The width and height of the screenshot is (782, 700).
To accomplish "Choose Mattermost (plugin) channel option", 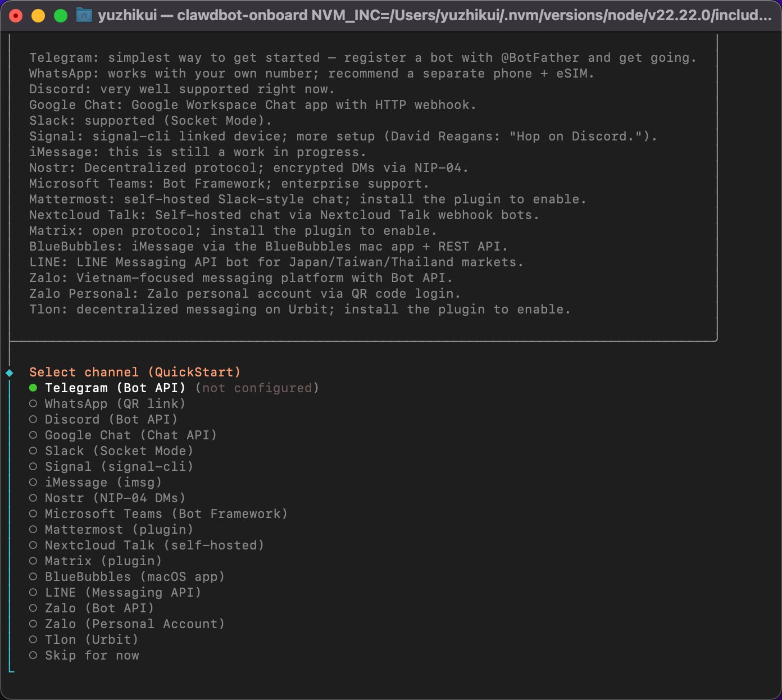I will point(111,530).
